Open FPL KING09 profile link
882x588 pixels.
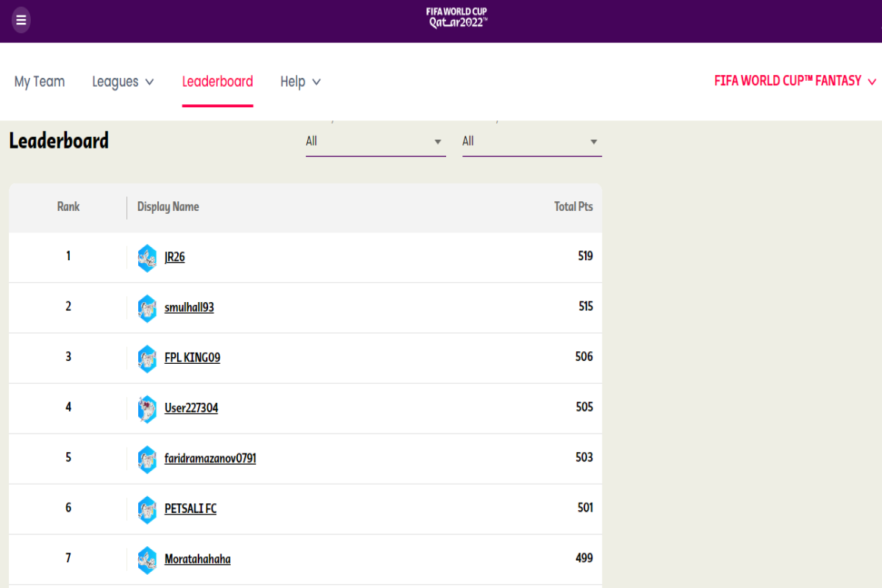(193, 358)
